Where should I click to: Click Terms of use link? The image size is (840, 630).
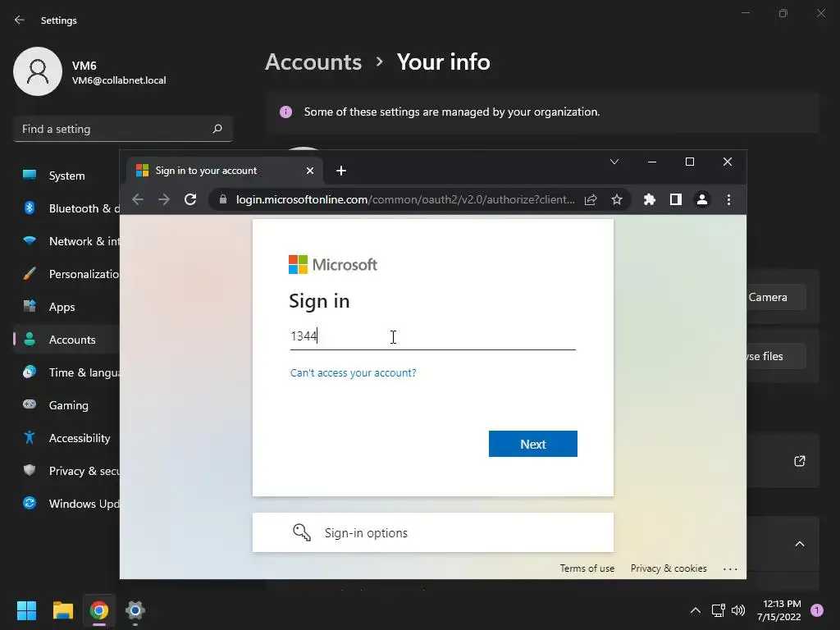tap(587, 568)
